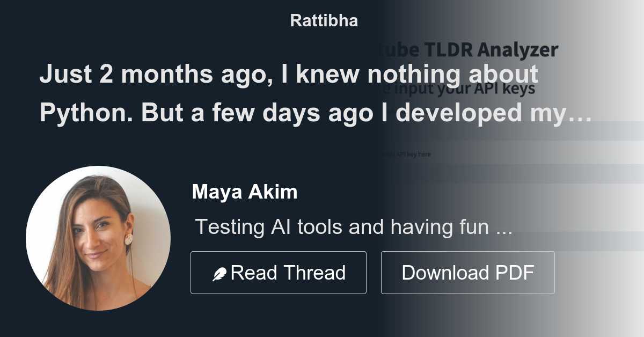Viewport: 644px width, 337px height.
Task: Click the border of the Download PDF button
Action: (x=467, y=253)
